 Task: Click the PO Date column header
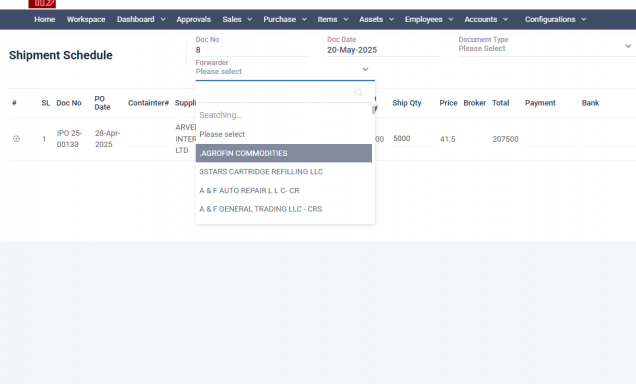pos(102,103)
